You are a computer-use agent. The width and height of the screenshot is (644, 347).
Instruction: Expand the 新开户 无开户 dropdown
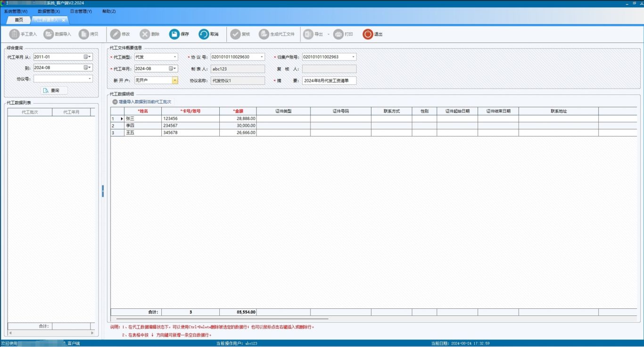click(x=175, y=81)
